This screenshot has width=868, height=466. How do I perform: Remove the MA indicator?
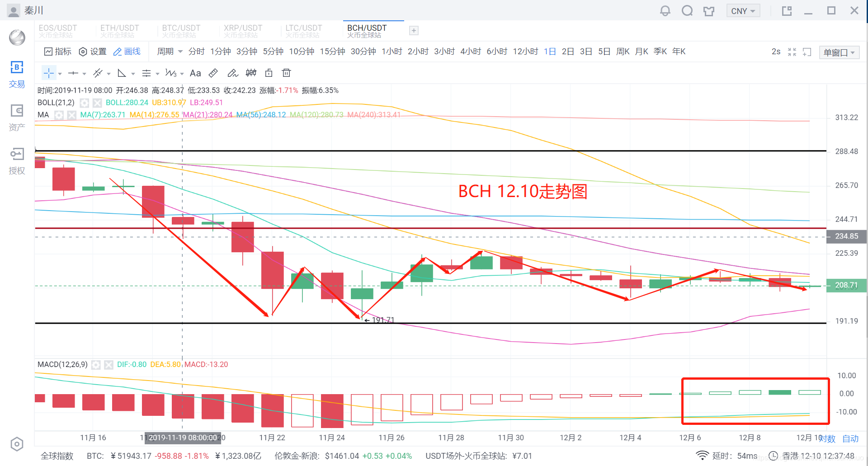pos(72,115)
